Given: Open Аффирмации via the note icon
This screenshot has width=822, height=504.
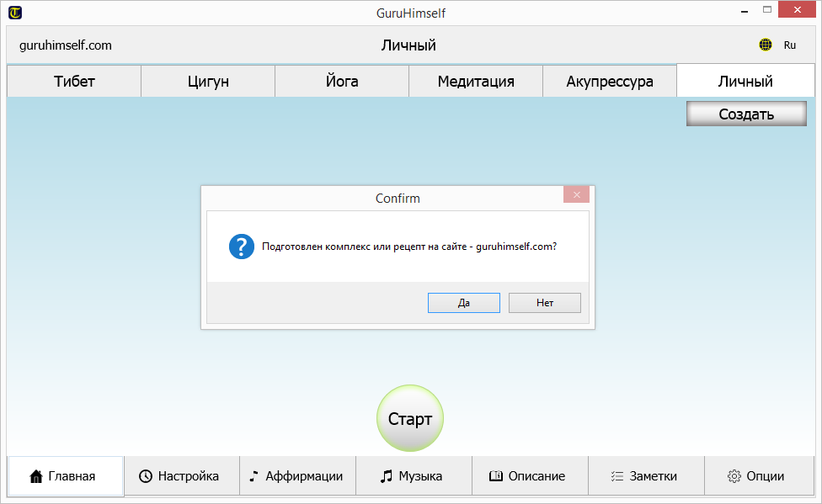Looking at the screenshot, I should pyautogui.click(x=254, y=476).
